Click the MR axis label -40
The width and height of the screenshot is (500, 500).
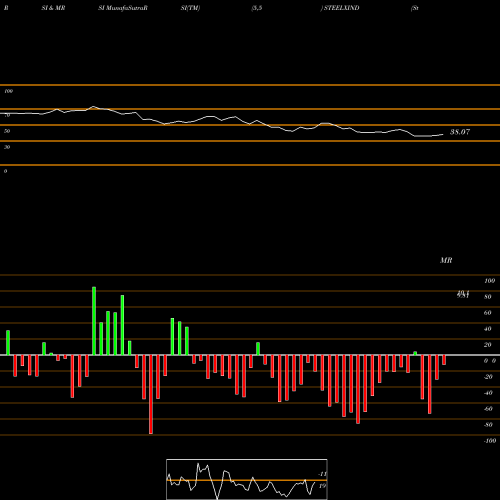[488, 393]
